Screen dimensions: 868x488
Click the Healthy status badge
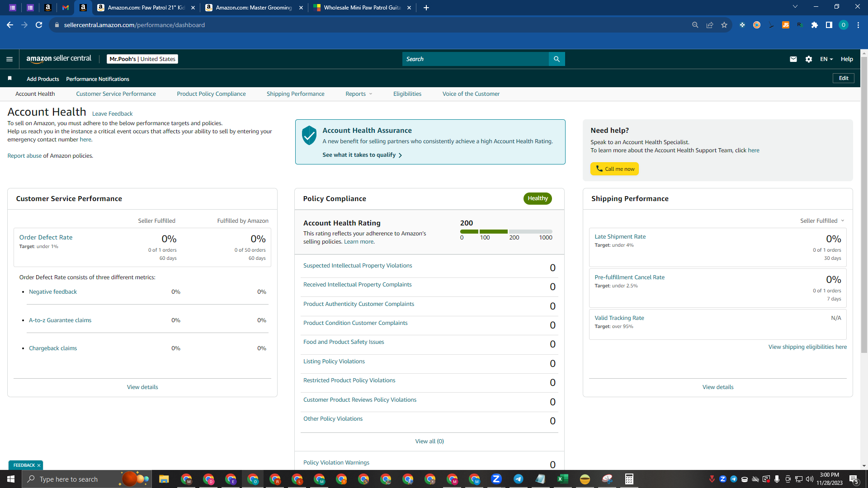point(538,198)
